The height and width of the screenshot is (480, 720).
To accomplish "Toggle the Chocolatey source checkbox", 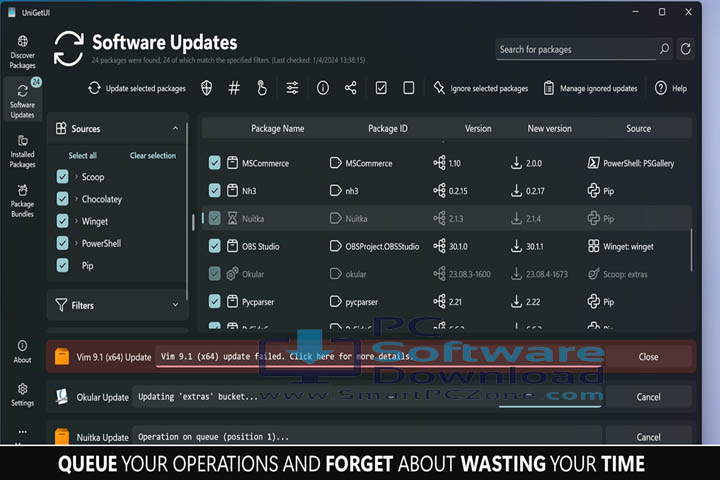I will (x=62, y=198).
